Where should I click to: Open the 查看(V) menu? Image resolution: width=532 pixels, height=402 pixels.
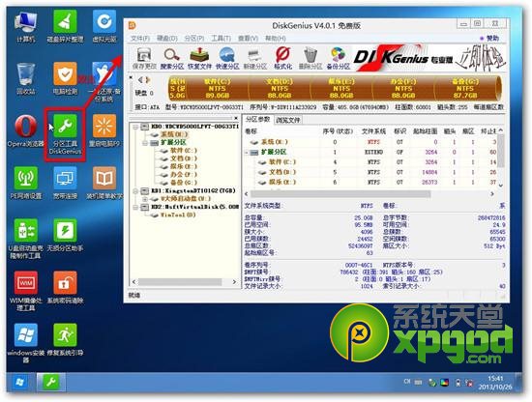[248, 39]
